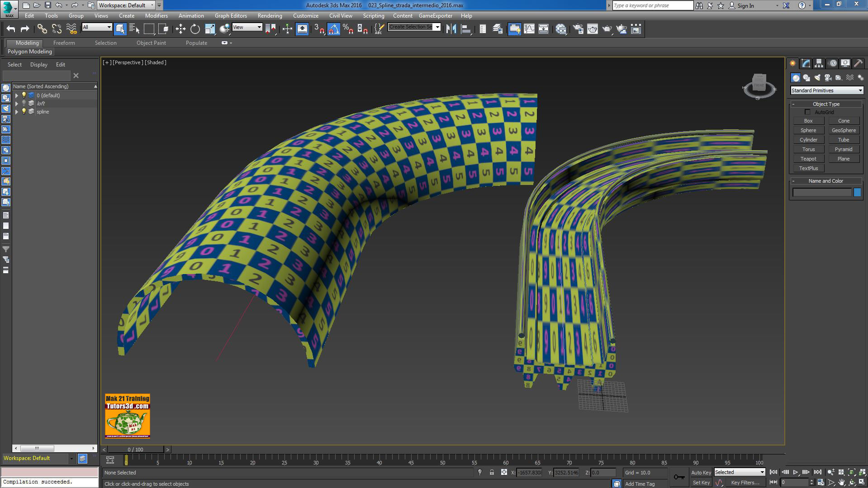868x488 pixels.
Task: Activate the Select Object tool
Action: (120, 29)
